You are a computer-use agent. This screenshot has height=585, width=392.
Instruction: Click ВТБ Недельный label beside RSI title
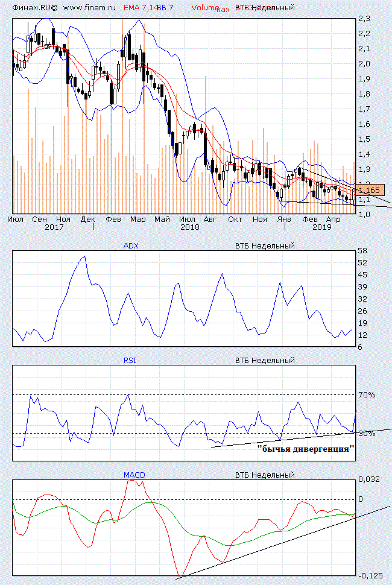pyautogui.click(x=265, y=361)
